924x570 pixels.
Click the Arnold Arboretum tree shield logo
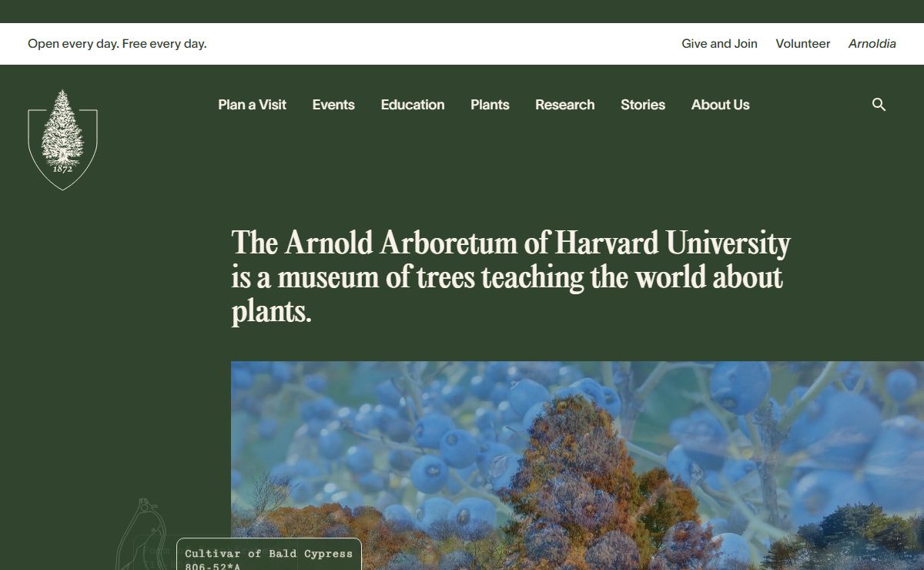62,139
